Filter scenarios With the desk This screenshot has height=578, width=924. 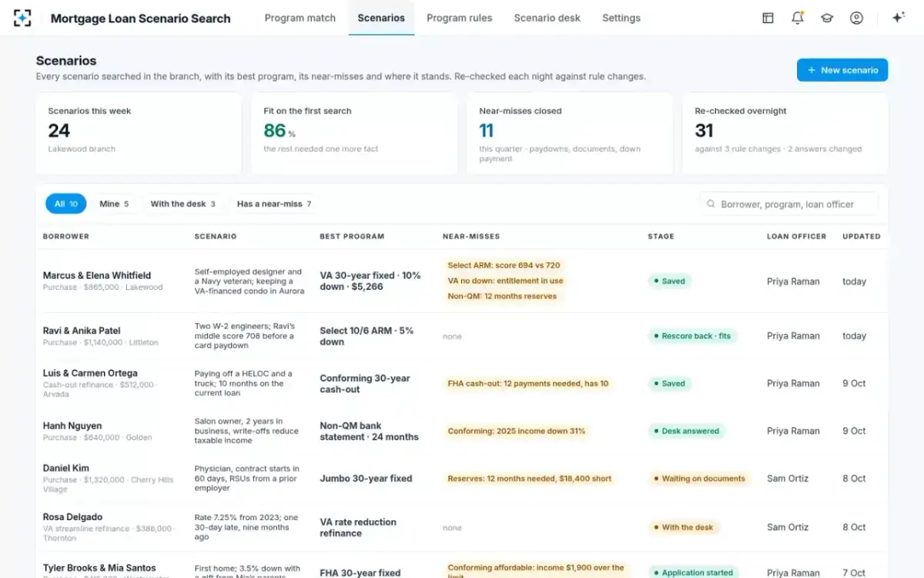(x=182, y=203)
